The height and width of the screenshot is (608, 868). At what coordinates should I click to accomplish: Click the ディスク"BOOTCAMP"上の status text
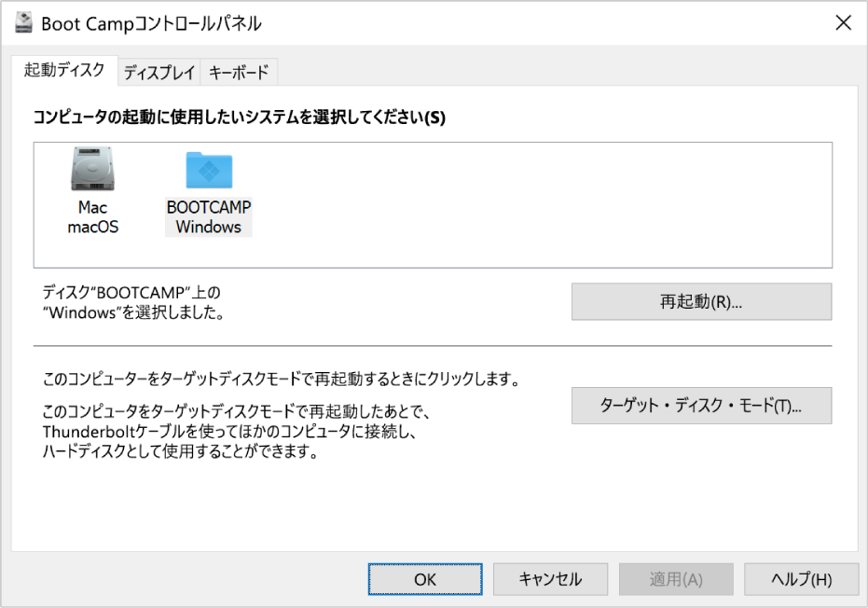click(131, 293)
